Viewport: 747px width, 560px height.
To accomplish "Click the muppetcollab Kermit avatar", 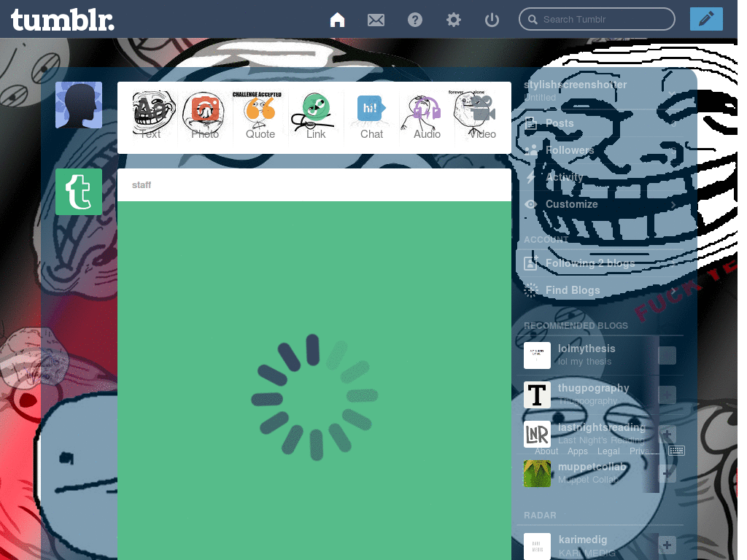I will click(x=537, y=474).
